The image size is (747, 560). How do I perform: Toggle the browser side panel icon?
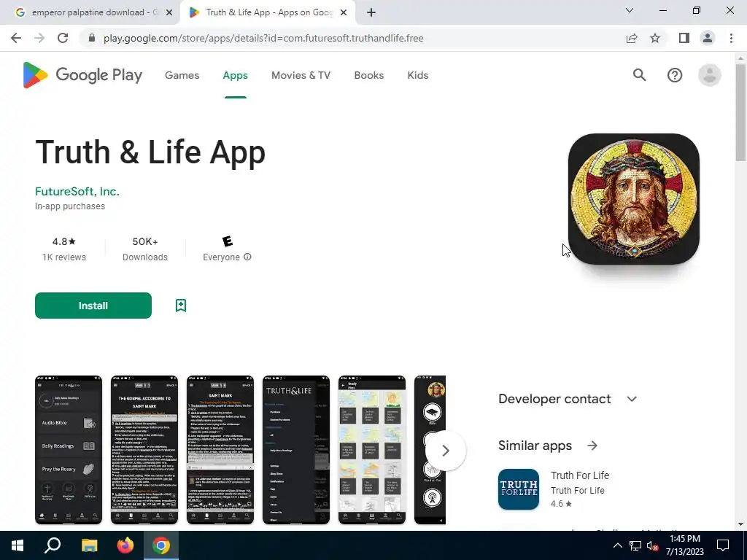684,38
